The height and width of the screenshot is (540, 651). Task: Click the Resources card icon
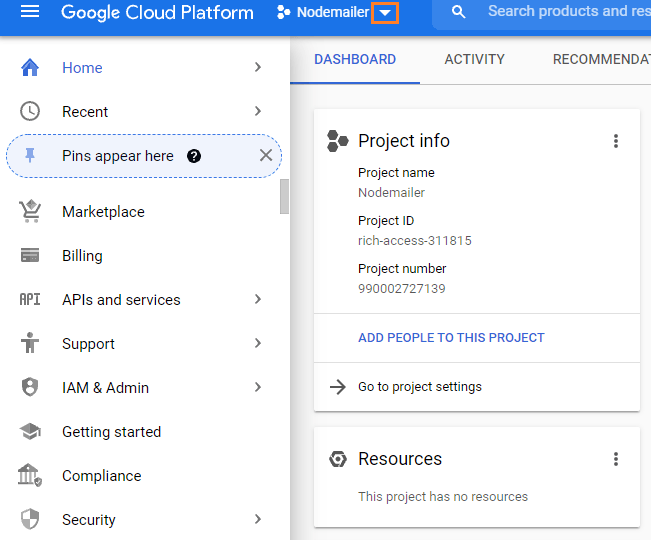[338, 459]
